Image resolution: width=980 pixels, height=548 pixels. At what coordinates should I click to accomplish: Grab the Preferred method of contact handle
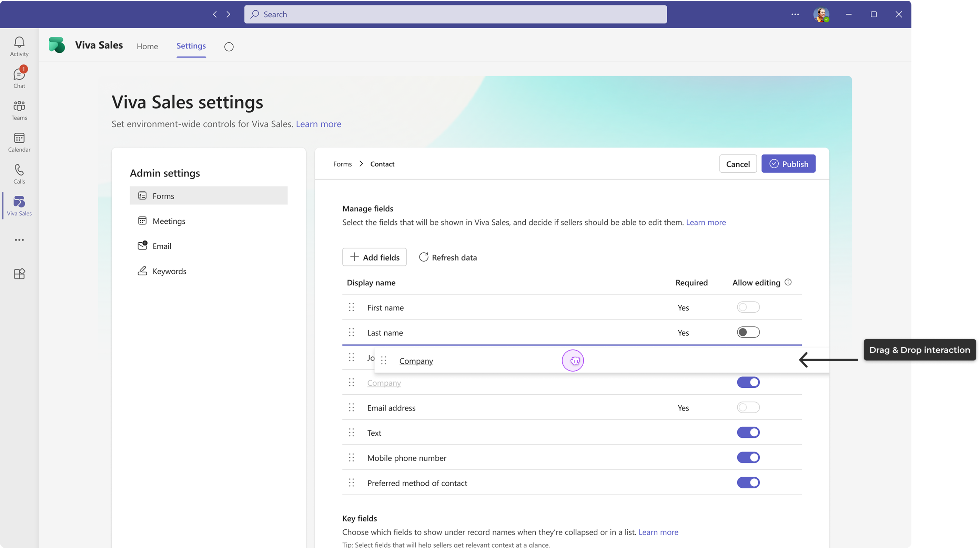coord(352,483)
